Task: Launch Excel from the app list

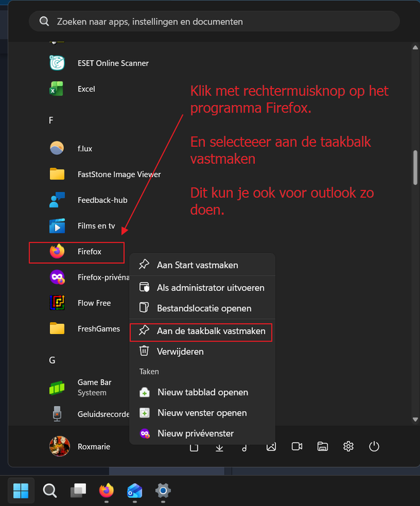Action: (x=73, y=89)
